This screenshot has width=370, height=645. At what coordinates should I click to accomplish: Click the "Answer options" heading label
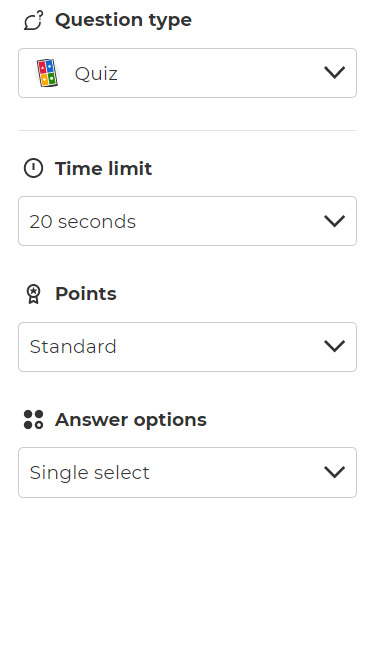pyautogui.click(x=131, y=420)
